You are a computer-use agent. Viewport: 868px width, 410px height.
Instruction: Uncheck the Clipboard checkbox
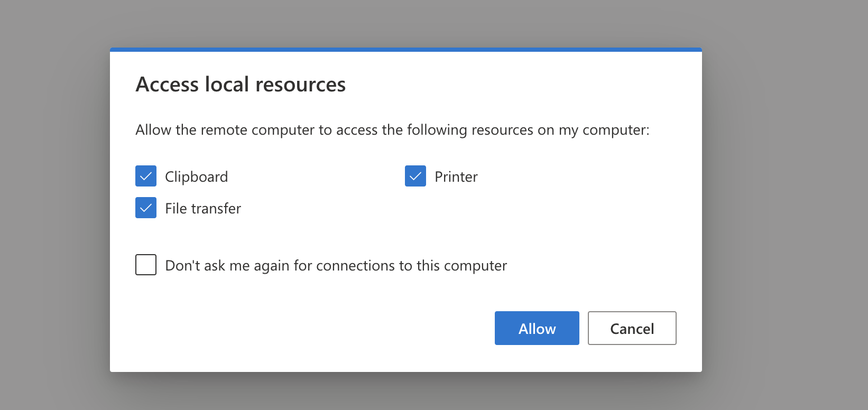click(x=146, y=176)
